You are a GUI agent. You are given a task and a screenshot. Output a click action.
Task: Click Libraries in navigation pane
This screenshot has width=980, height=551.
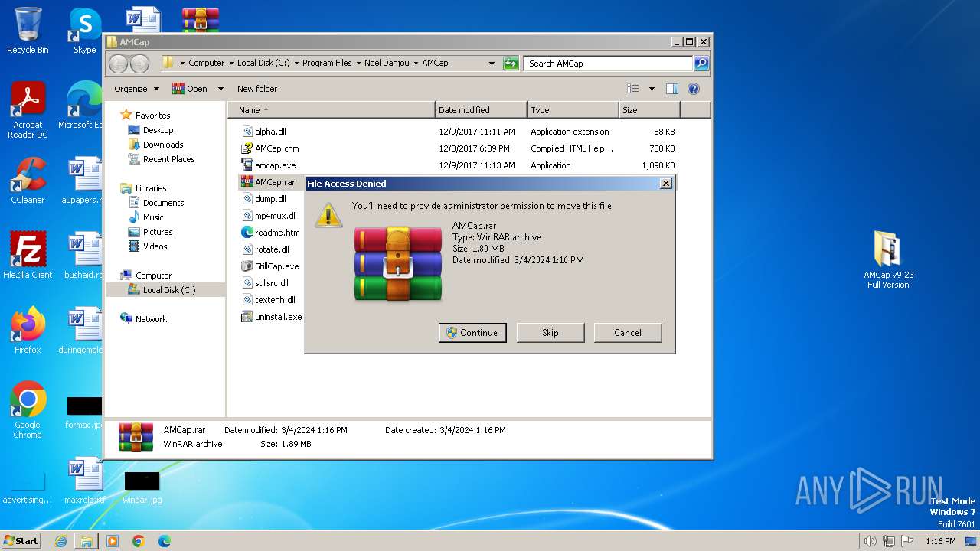(x=151, y=188)
